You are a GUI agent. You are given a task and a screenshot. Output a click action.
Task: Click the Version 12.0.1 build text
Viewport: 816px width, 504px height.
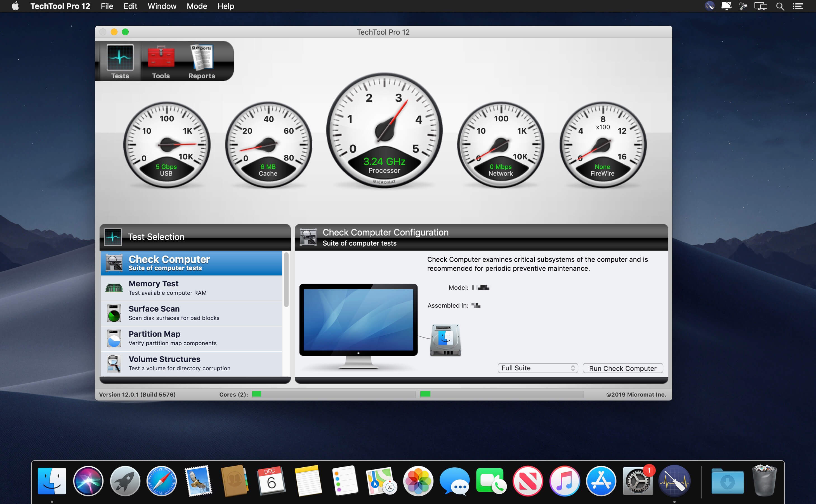click(137, 395)
